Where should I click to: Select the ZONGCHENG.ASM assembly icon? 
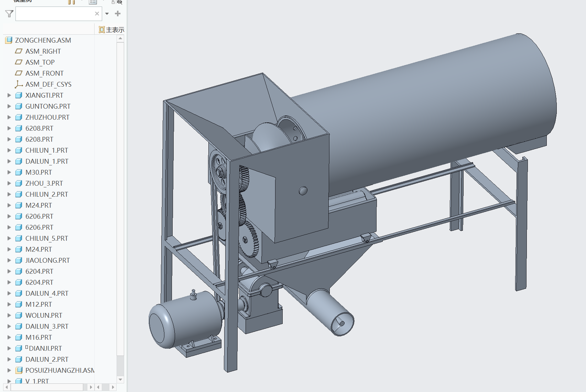coord(9,40)
